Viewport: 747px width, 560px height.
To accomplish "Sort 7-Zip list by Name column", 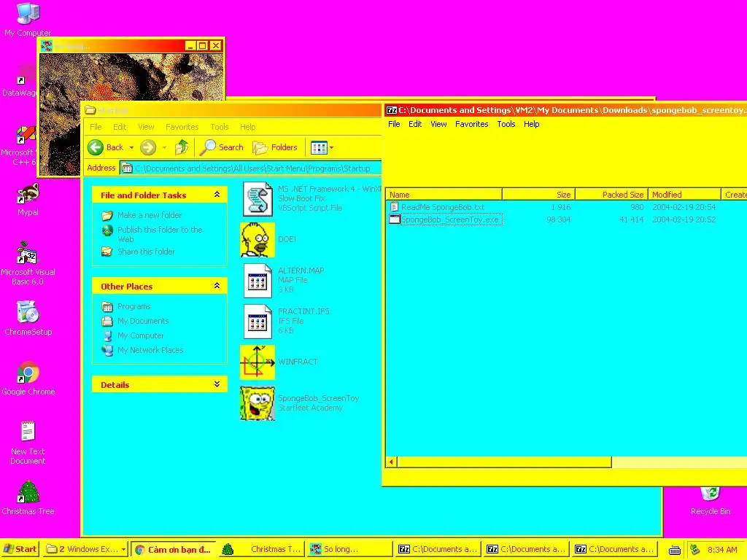I will [444, 194].
